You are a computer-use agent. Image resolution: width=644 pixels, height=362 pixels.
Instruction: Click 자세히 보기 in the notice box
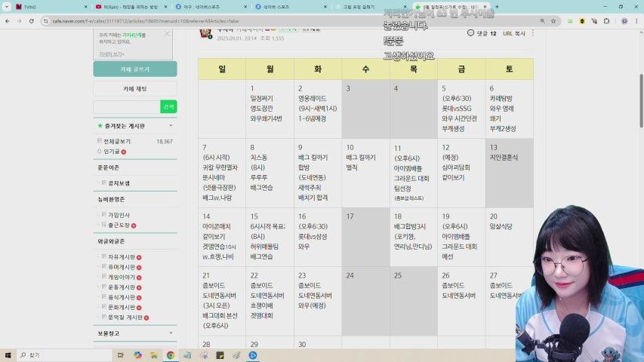111,54
